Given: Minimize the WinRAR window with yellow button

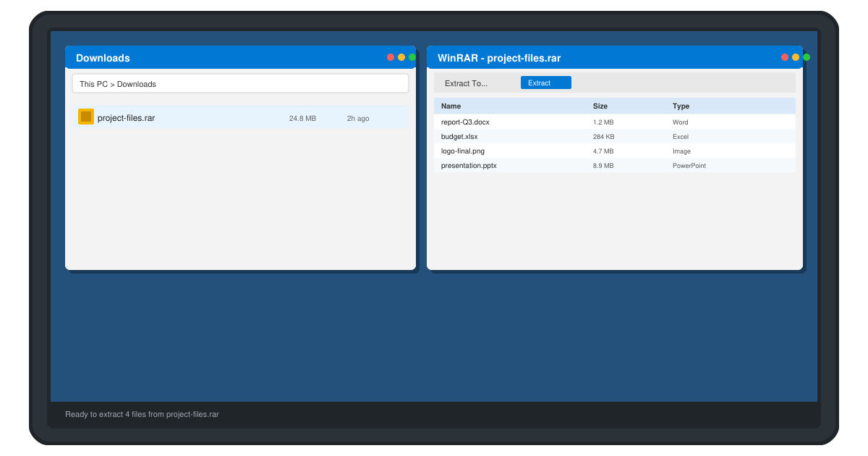Looking at the screenshot, I should (796, 57).
